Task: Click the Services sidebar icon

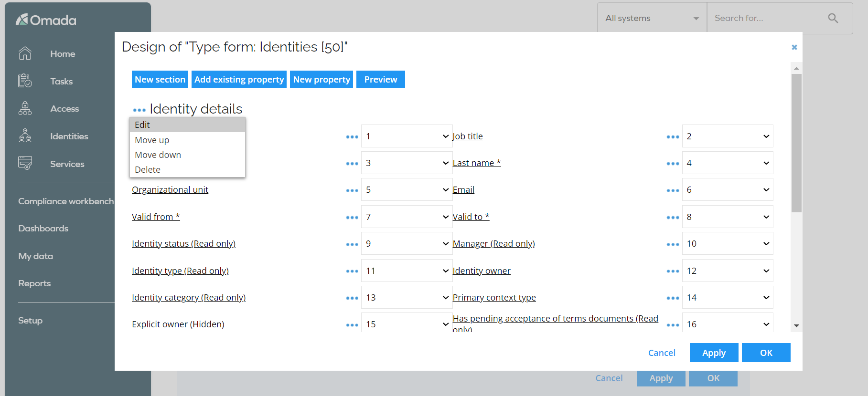Action: point(25,163)
